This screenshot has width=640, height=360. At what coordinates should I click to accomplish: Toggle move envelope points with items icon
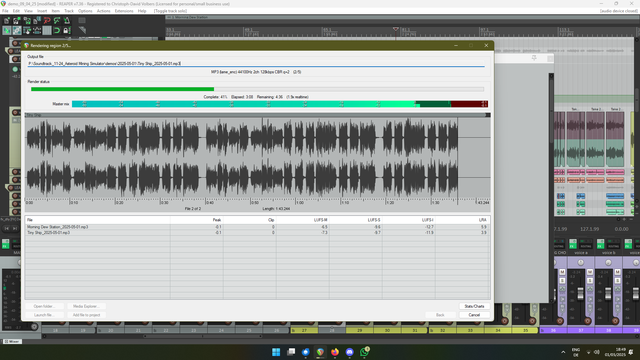pos(37,30)
